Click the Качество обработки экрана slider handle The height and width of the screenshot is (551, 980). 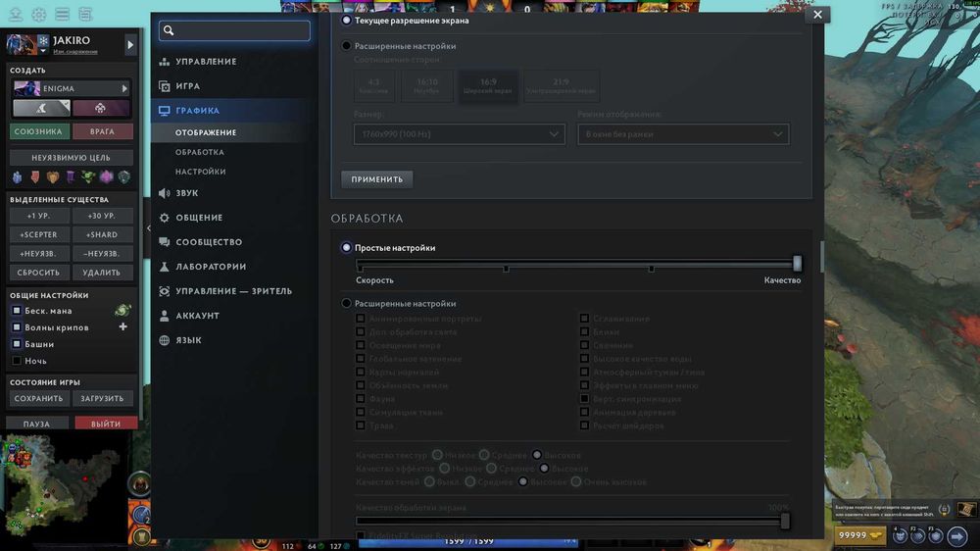pos(785,521)
